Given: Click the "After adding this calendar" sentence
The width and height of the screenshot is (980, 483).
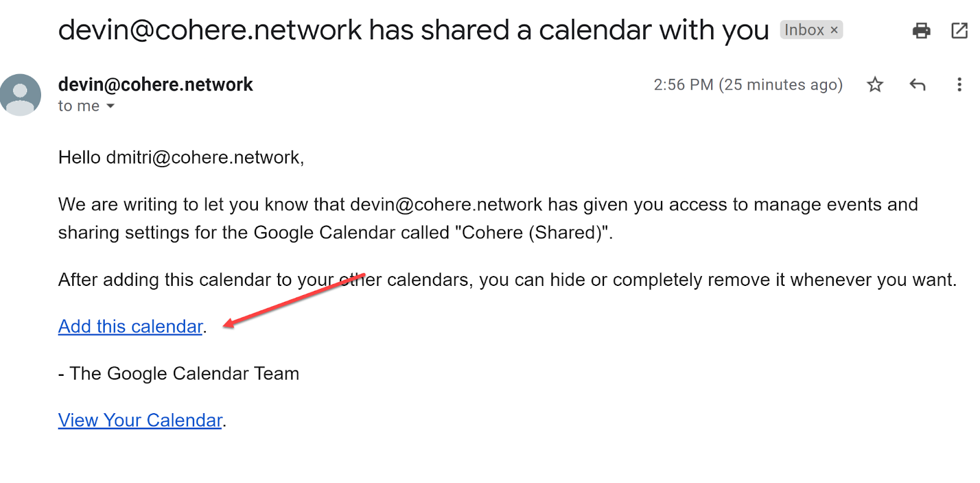Looking at the screenshot, I should (507, 280).
